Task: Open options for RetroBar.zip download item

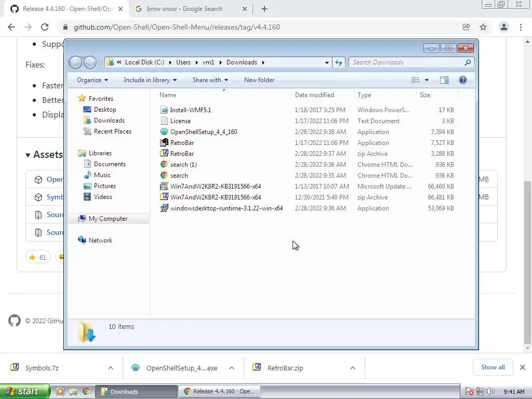Action: pos(353,368)
